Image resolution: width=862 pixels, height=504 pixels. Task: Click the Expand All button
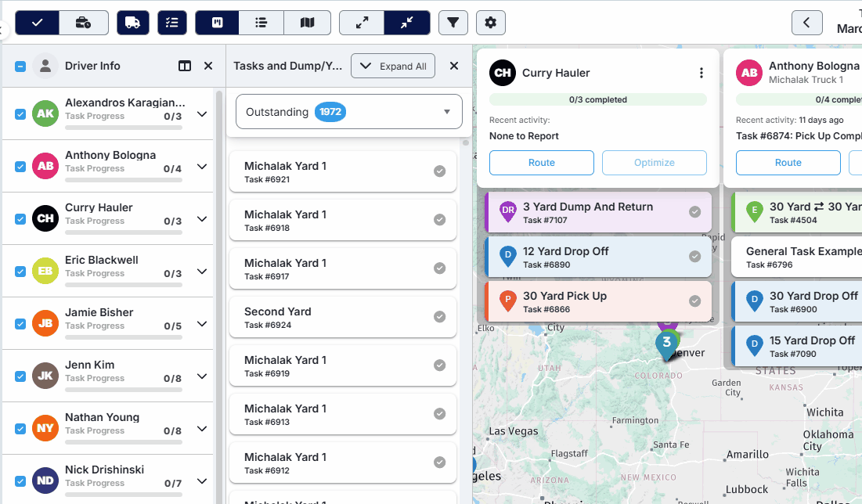[x=392, y=66]
